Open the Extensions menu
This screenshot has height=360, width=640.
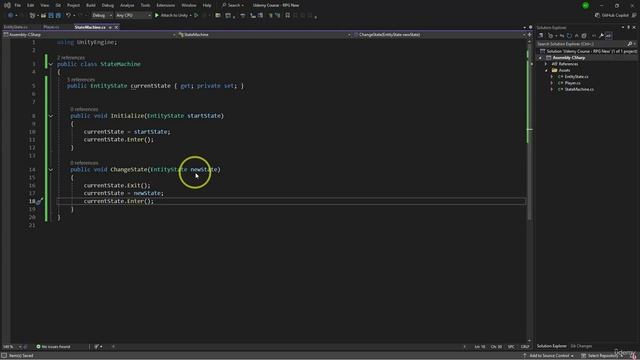click(166, 5)
